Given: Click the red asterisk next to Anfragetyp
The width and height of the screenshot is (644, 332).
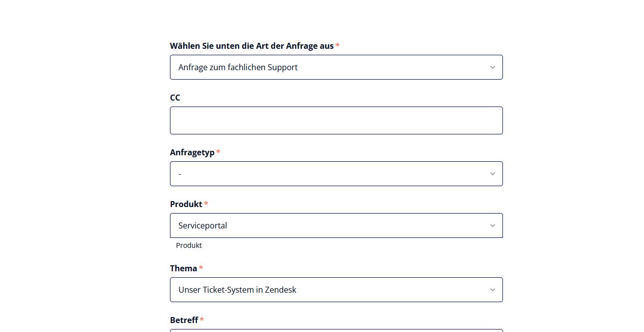Looking at the screenshot, I should pyautogui.click(x=218, y=152).
